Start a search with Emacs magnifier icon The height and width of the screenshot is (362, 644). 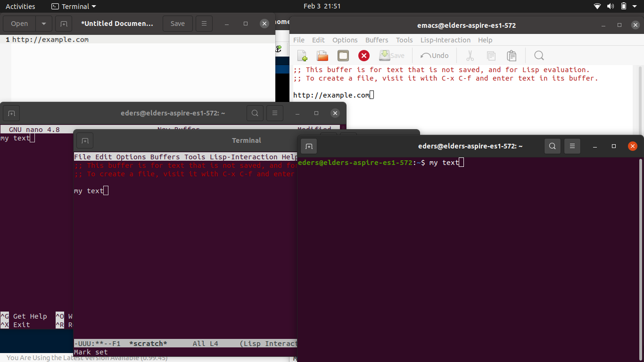539,56
